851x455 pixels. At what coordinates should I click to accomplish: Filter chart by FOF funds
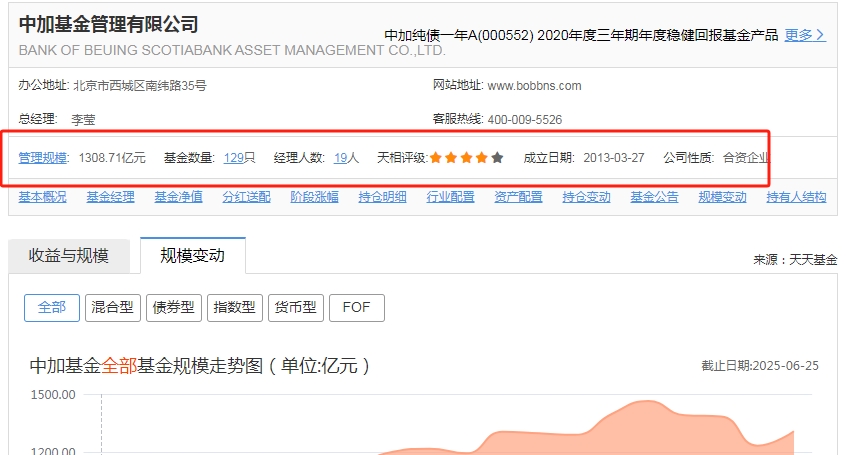(357, 308)
